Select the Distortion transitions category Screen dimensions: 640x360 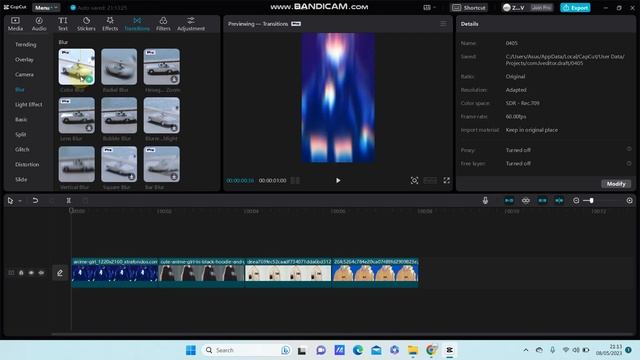click(x=27, y=164)
